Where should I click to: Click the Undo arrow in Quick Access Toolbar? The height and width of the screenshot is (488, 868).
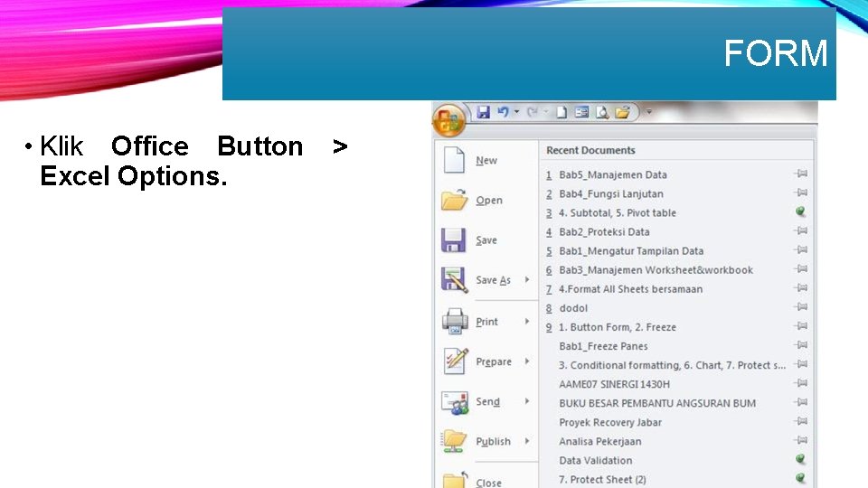pos(503,112)
